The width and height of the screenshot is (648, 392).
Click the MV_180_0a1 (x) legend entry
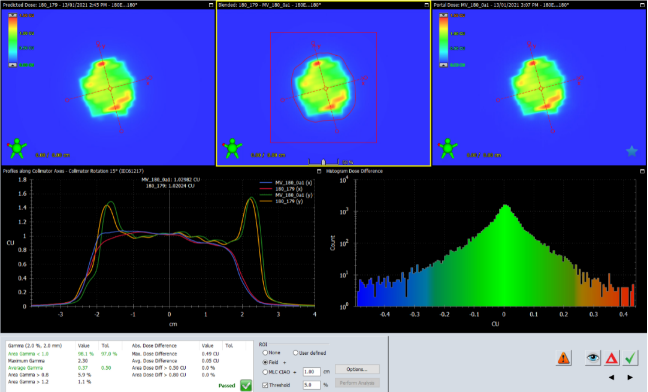(286, 182)
